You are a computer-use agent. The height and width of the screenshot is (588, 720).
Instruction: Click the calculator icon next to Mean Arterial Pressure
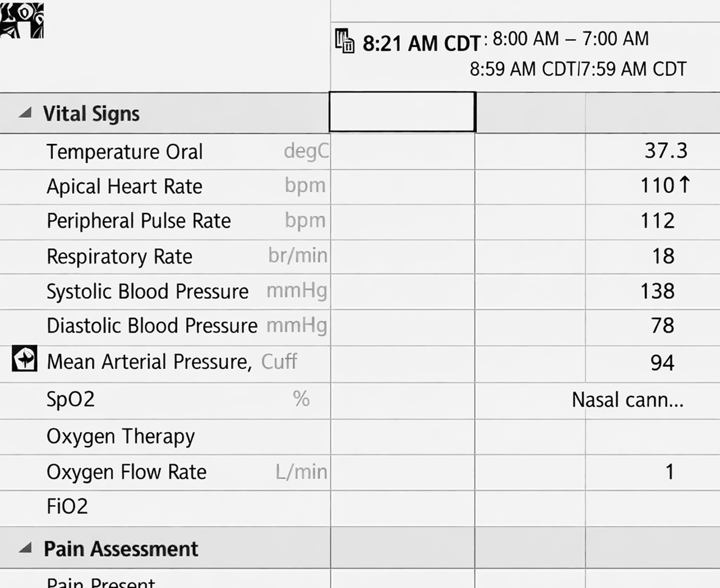coord(24,358)
